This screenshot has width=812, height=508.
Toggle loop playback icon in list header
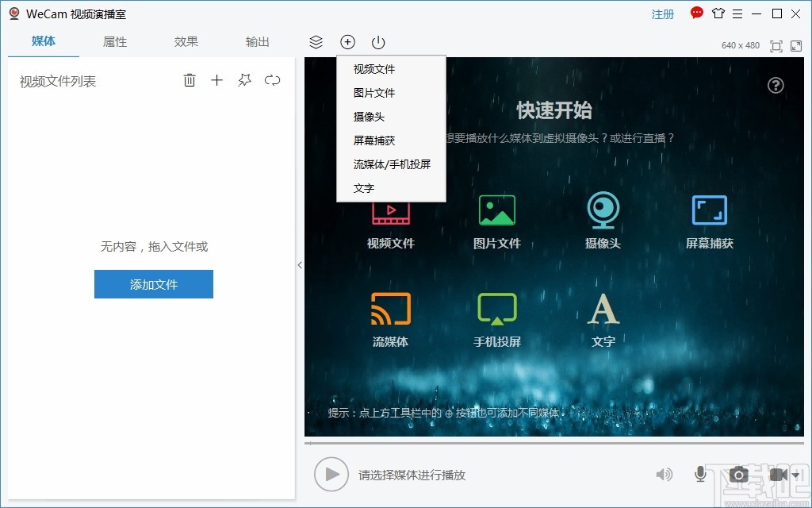coord(273,80)
